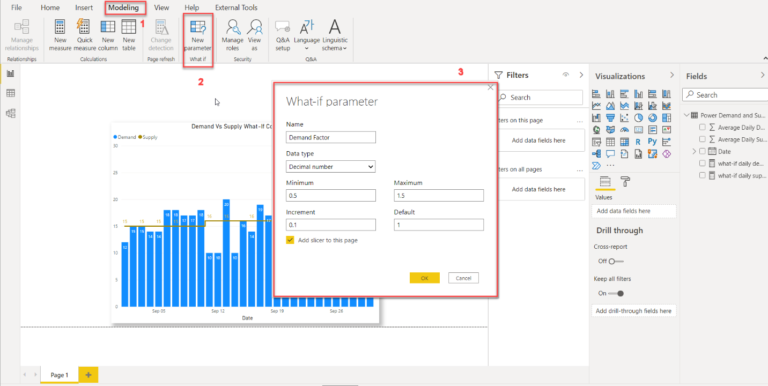This screenshot has width=768, height=386.
Task: Click the New measure ribbon button
Action: 60,35
